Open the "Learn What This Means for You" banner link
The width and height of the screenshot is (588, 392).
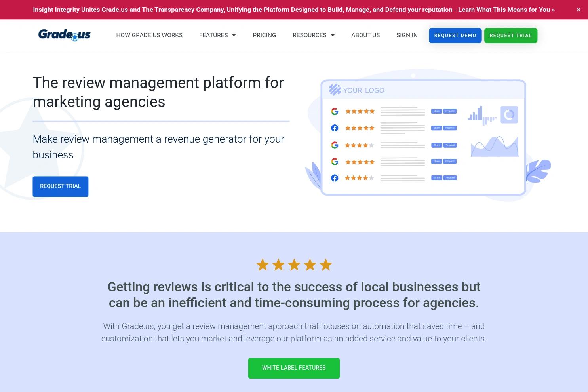click(x=506, y=10)
